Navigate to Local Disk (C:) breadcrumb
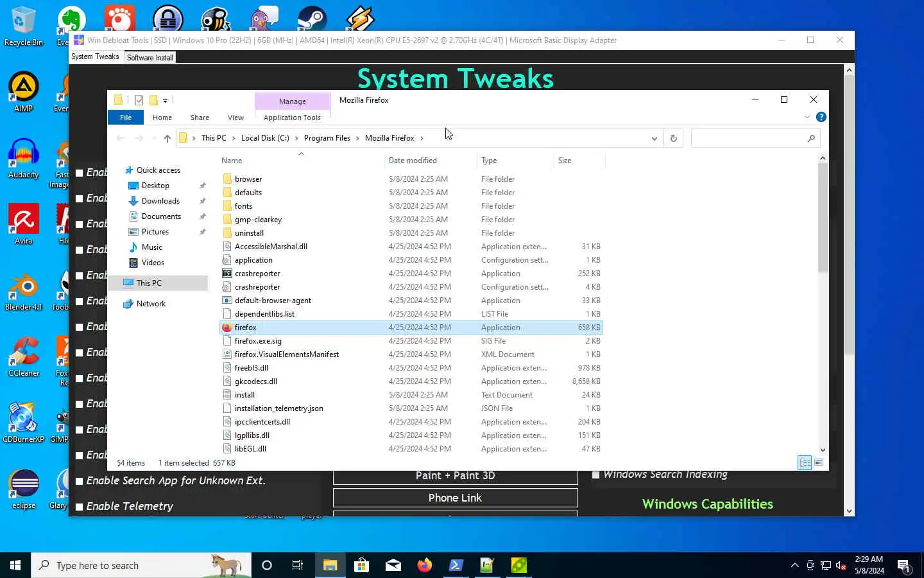The height and width of the screenshot is (578, 924). 265,138
